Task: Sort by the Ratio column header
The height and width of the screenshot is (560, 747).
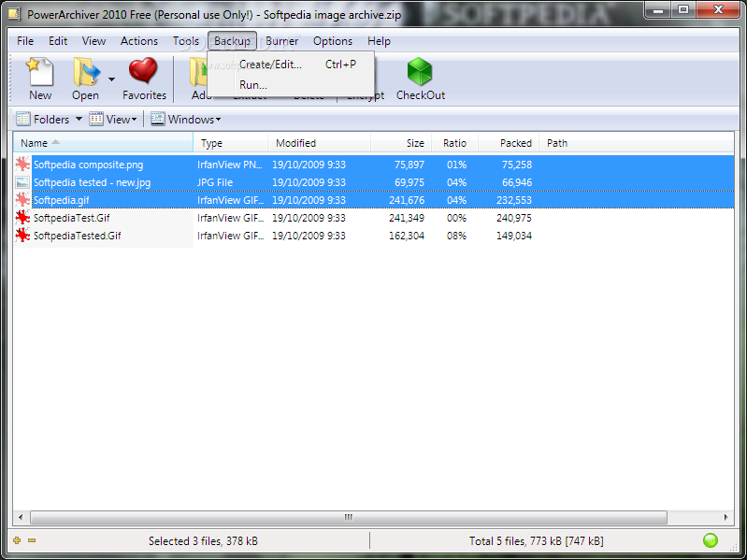Action: point(454,143)
